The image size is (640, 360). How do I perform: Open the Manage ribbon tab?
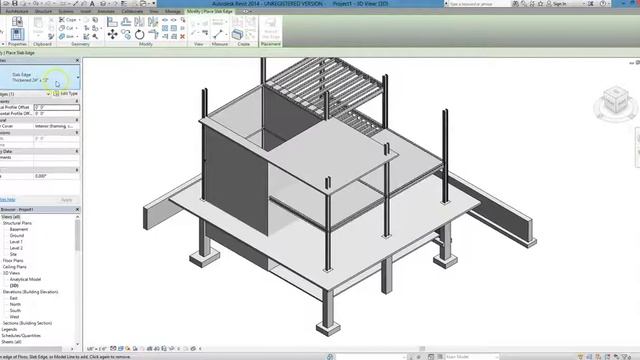[x=173, y=11]
